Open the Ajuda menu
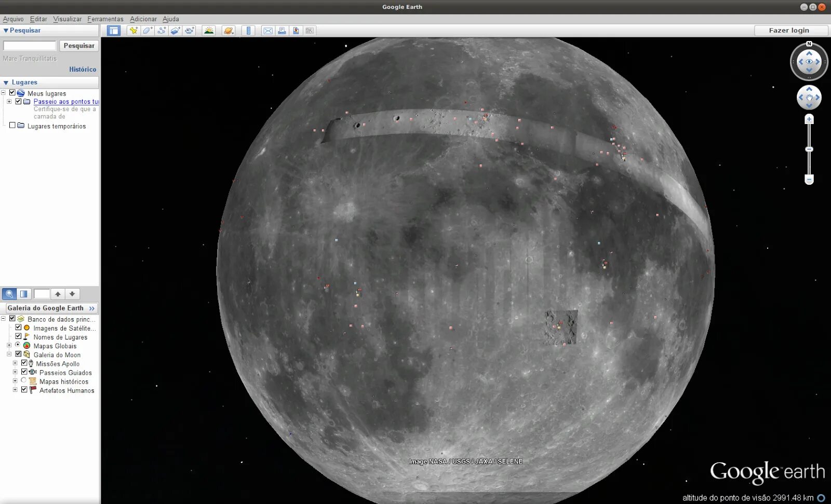Viewport: 831px width, 504px height. [x=171, y=19]
